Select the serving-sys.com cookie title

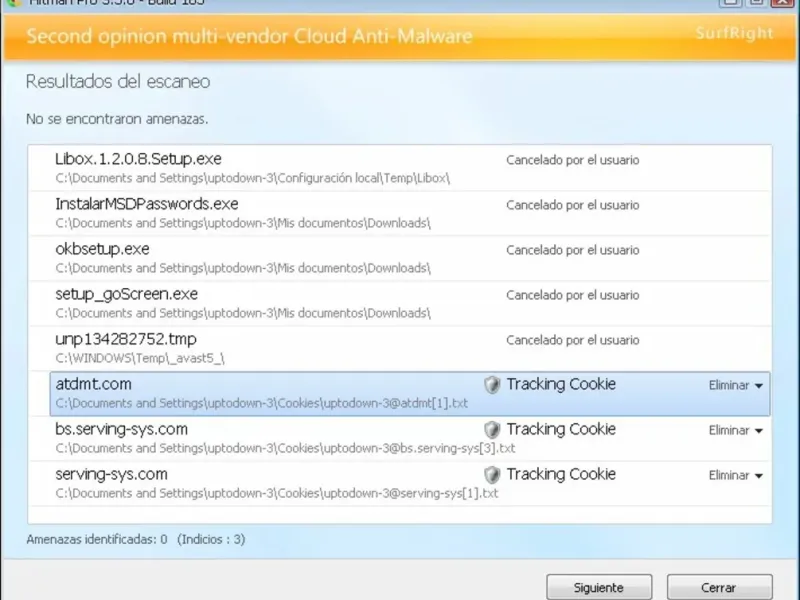pos(111,474)
